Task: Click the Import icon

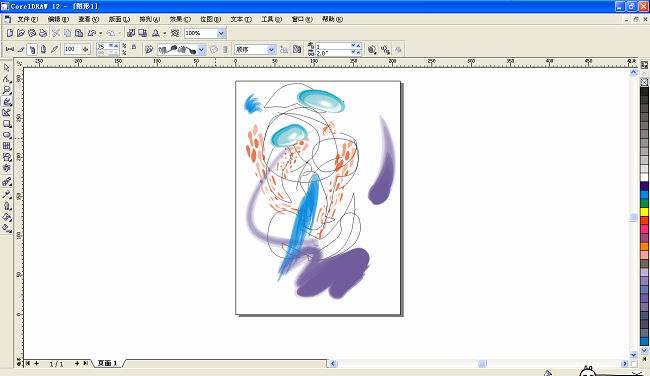Action: click(x=131, y=33)
